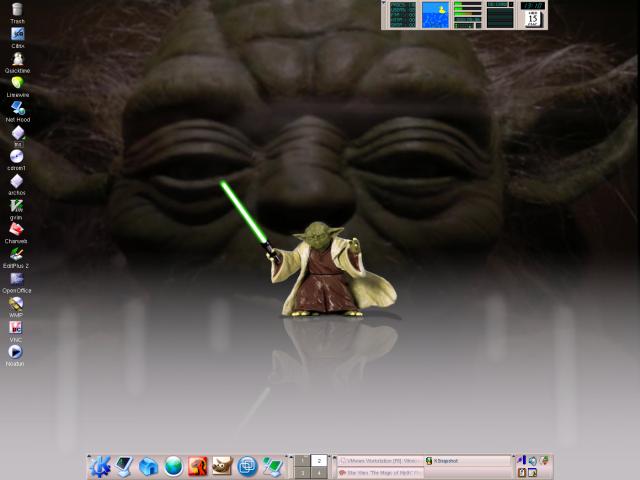Launch GIMP from the panel

pos(222,467)
